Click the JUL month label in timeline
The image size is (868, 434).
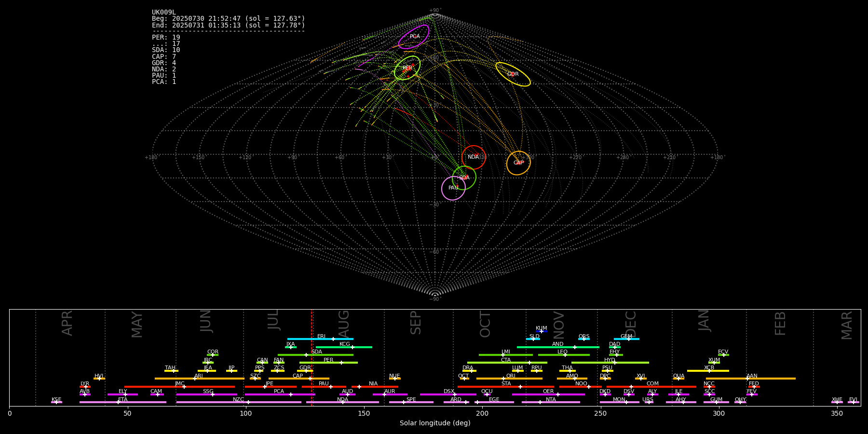pyautogui.click(x=273, y=319)
